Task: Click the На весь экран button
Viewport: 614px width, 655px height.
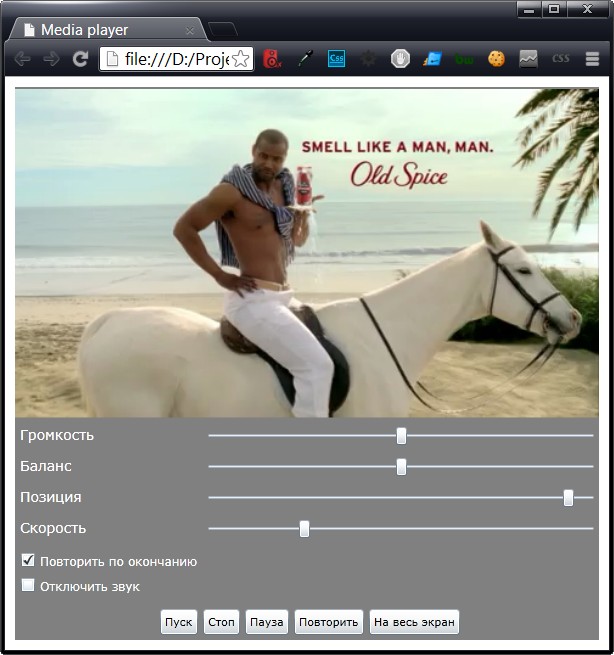Action: pos(414,622)
